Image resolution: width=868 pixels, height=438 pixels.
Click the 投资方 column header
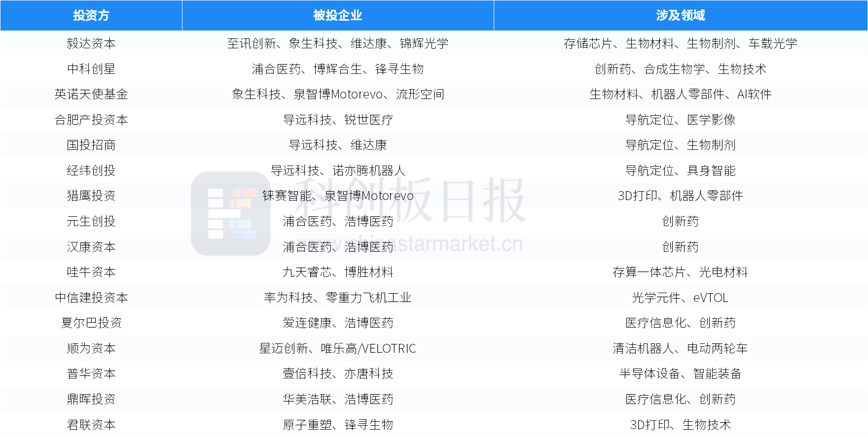91,15
